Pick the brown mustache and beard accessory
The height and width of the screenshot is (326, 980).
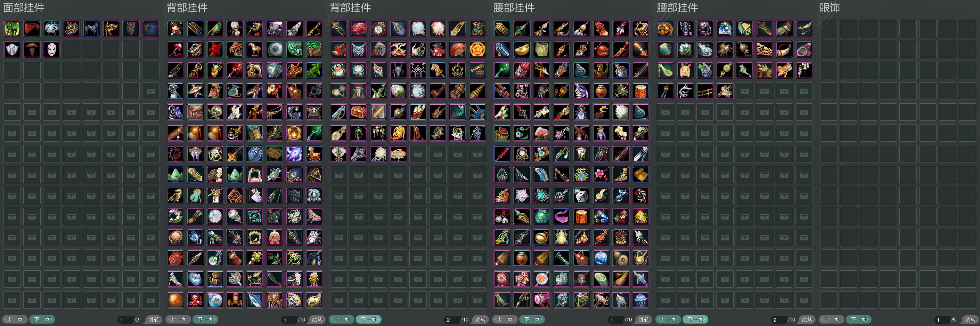click(32, 49)
